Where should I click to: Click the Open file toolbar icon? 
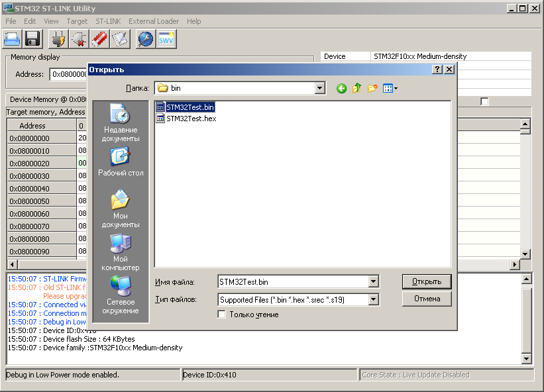(x=13, y=40)
